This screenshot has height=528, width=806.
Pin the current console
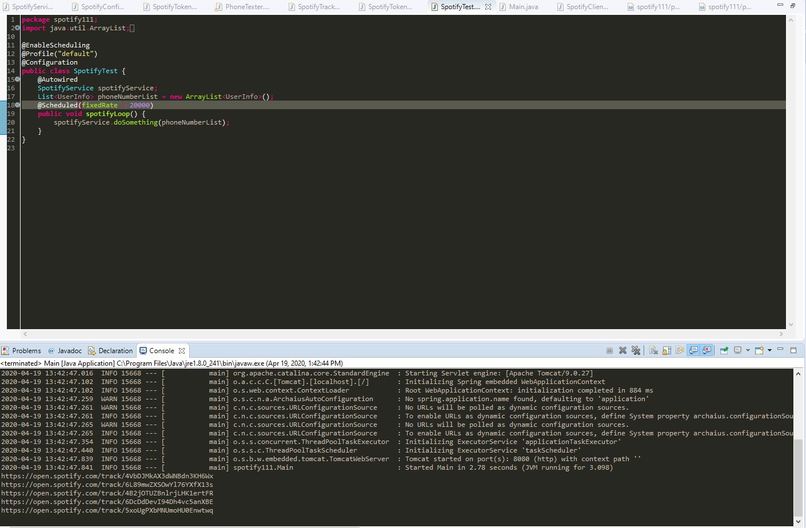[724, 350]
